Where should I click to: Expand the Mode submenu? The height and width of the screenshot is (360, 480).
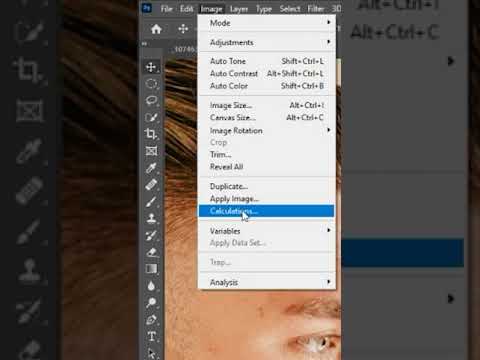[267, 23]
